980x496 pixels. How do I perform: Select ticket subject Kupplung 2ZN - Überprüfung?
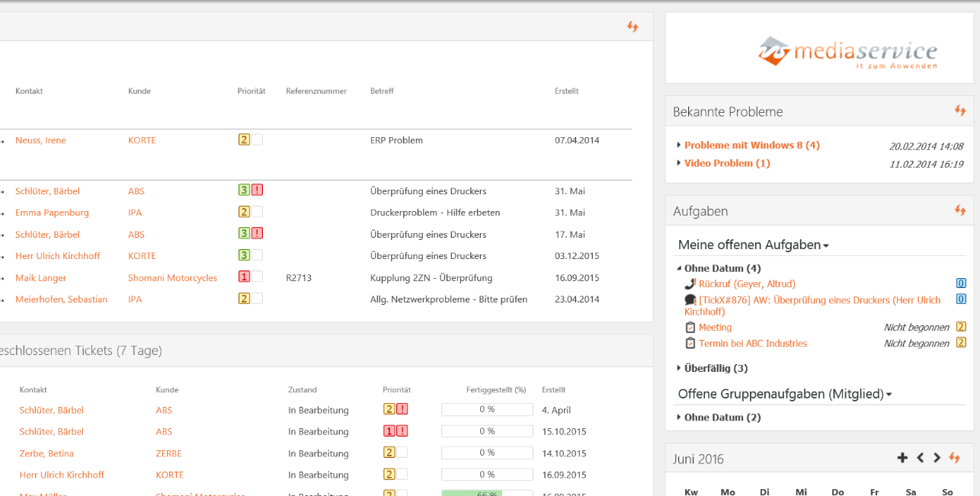coord(431,278)
